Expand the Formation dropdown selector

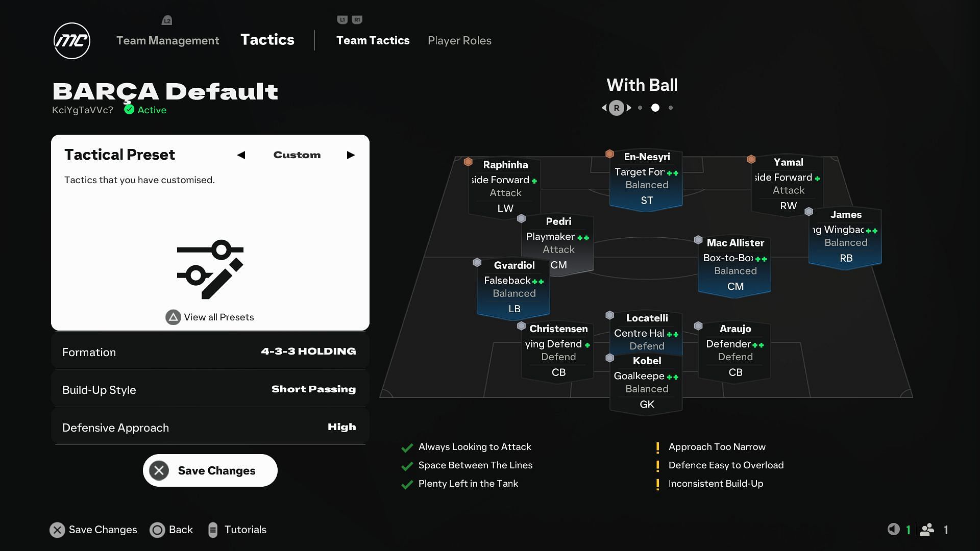coord(210,351)
